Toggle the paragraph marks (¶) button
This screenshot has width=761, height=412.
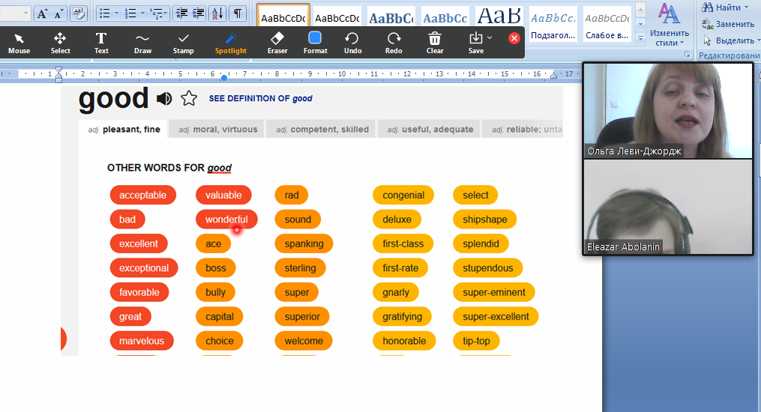pyautogui.click(x=237, y=14)
